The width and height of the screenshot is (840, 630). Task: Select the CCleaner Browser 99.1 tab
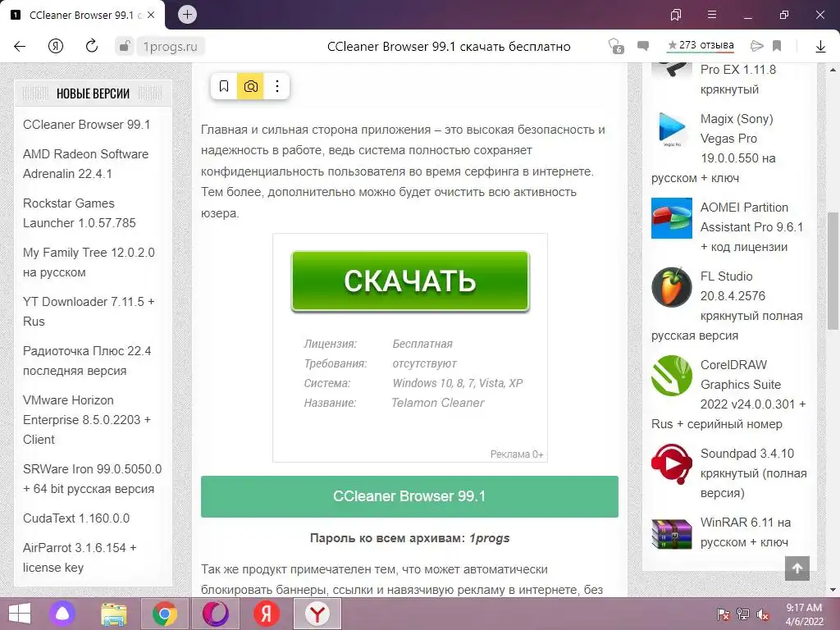coord(83,15)
